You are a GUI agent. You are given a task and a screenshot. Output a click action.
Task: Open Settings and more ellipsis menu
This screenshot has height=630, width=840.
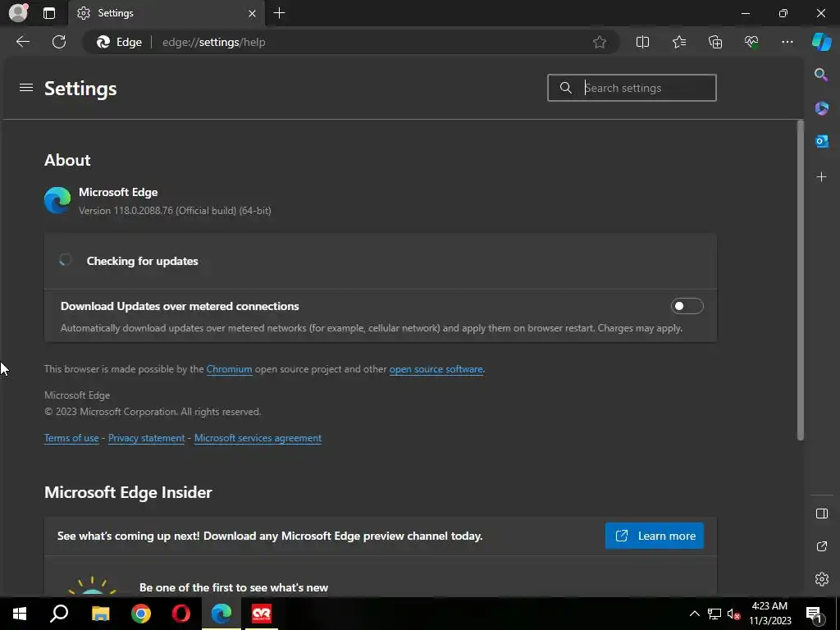pos(787,42)
